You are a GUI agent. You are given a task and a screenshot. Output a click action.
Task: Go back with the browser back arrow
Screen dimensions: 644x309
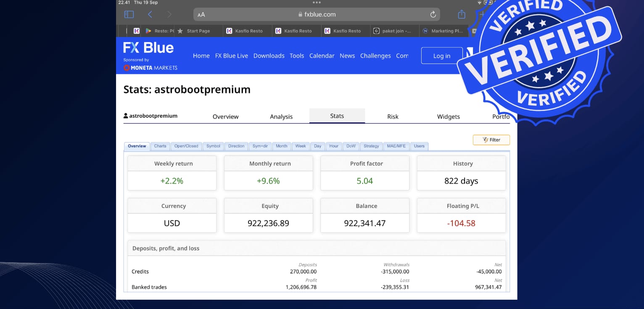coord(150,14)
